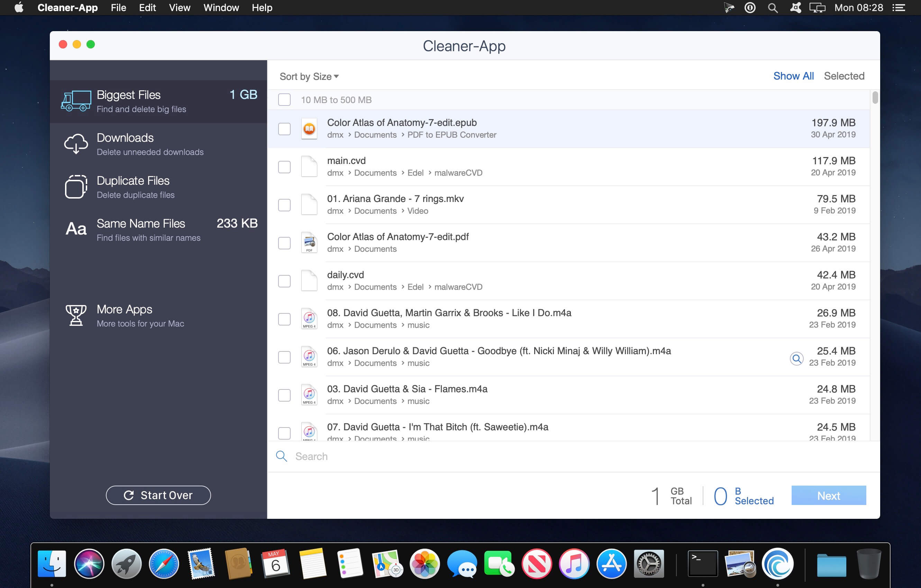
Task: Preview Jason Derulo file with magnifier
Action: click(x=797, y=356)
